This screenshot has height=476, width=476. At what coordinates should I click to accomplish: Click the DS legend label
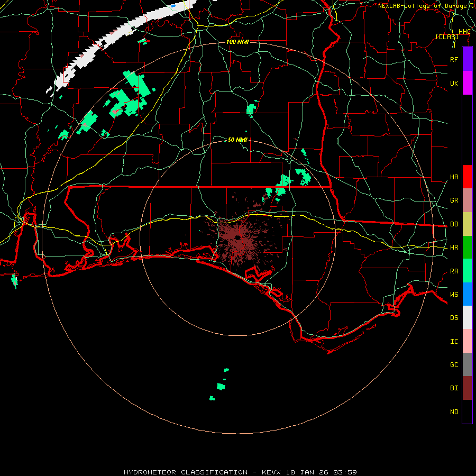tap(454, 318)
